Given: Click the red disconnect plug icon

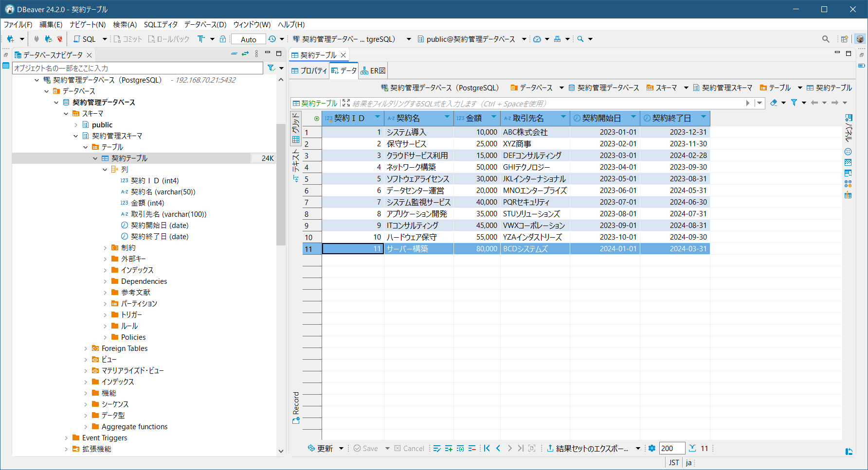Looking at the screenshot, I should click(59, 39).
